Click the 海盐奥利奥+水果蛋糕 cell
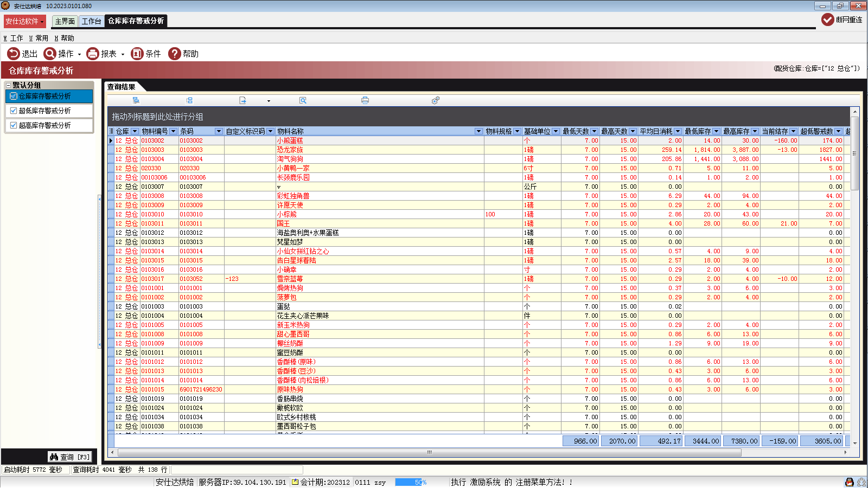Image resolution: width=868 pixels, height=488 pixels. pyautogui.click(x=380, y=233)
